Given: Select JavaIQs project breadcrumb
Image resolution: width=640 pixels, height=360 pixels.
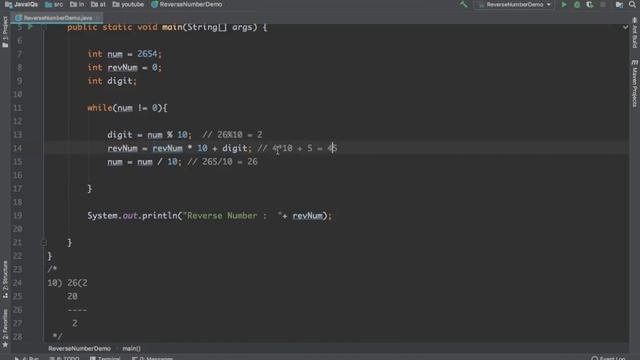Looking at the screenshot, I should [21, 4].
